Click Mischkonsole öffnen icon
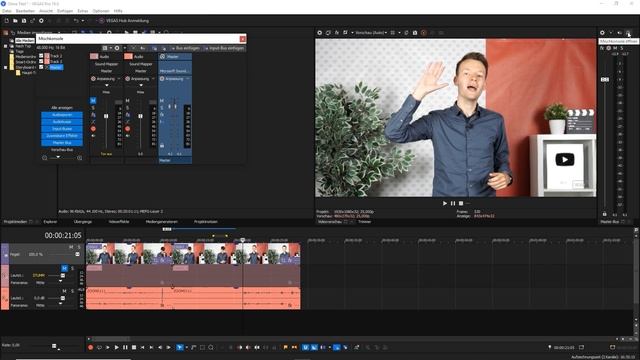This screenshot has height=360, width=640. [628, 33]
